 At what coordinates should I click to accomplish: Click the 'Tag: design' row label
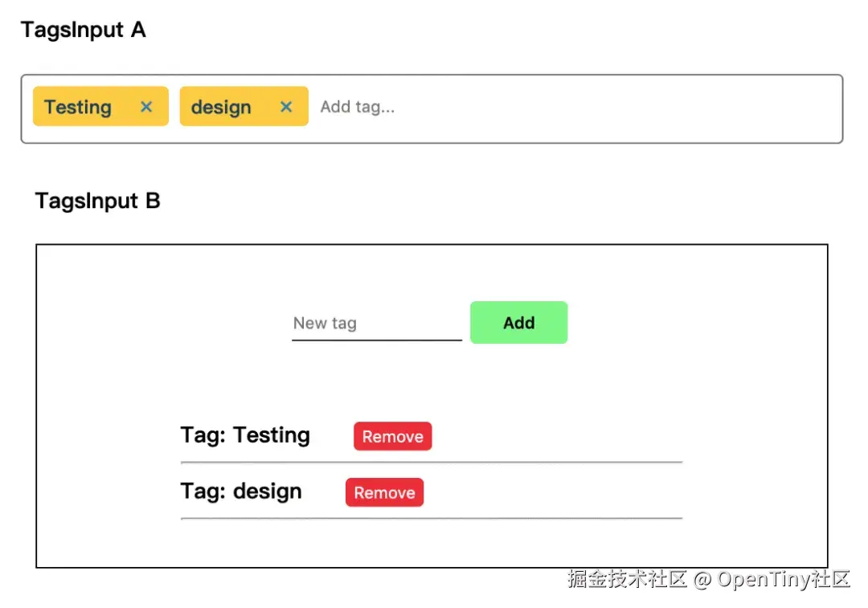click(x=241, y=492)
